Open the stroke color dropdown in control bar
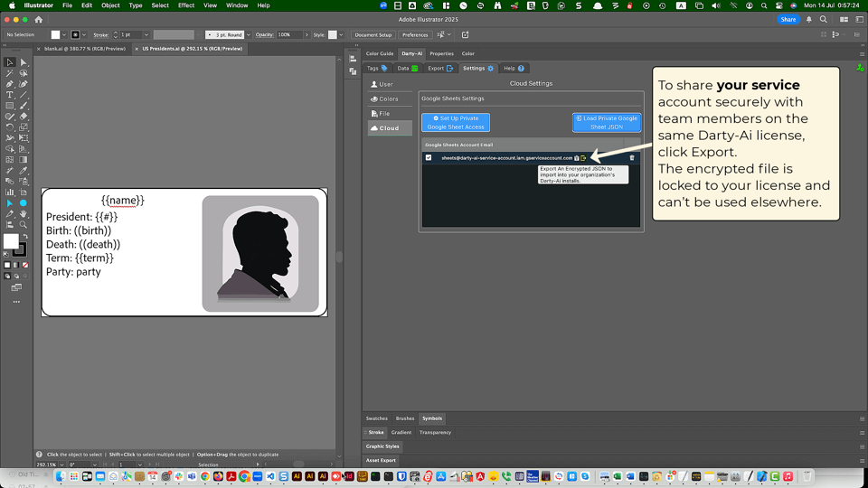 84,35
